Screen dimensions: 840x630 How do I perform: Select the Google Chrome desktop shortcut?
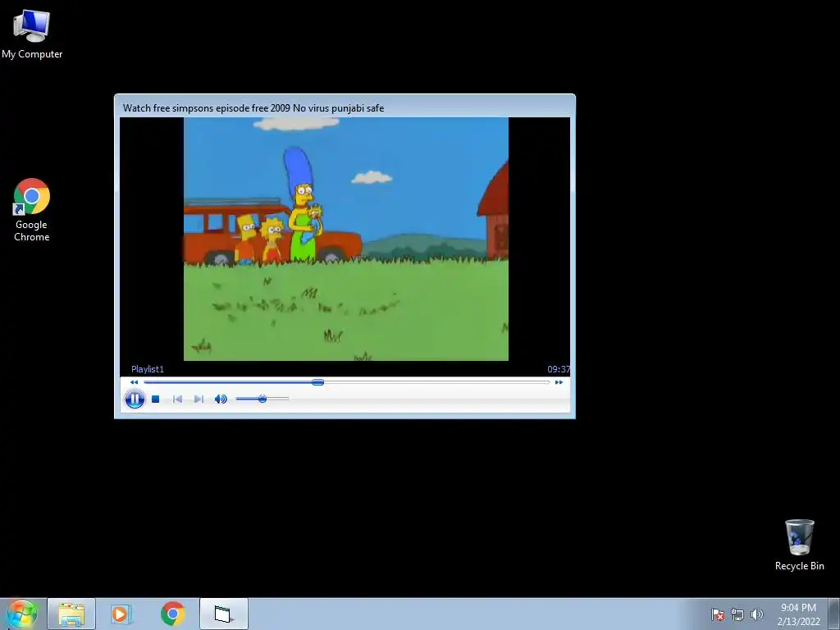32,210
